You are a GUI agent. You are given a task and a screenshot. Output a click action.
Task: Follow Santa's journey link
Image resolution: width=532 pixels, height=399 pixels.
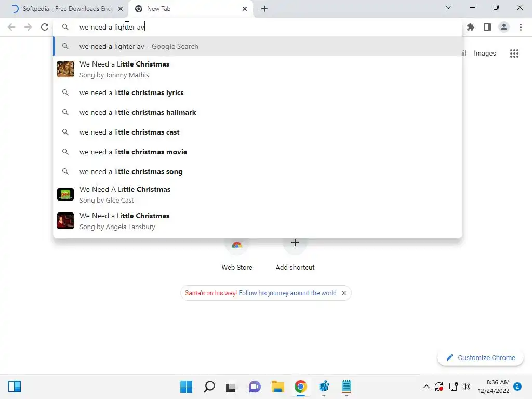pos(287,293)
